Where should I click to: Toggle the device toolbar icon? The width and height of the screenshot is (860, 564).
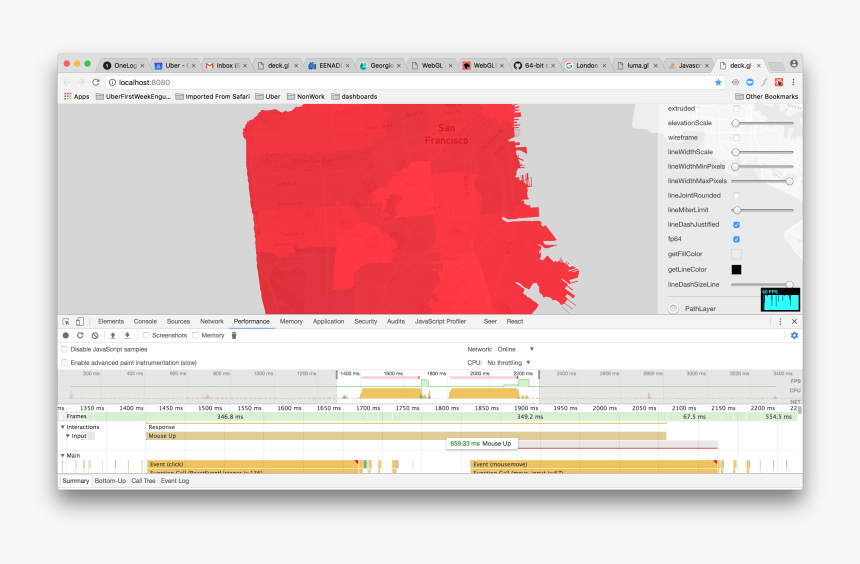80,321
